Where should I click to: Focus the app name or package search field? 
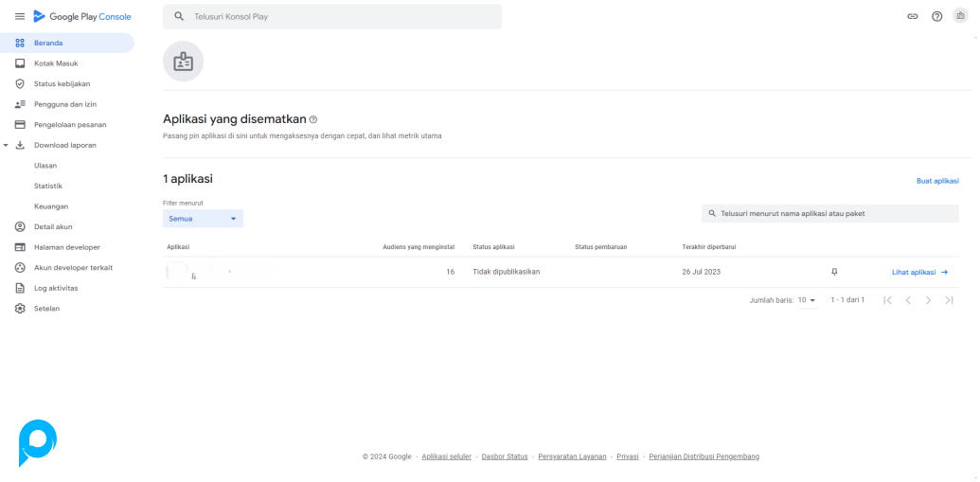[x=830, y=213]
